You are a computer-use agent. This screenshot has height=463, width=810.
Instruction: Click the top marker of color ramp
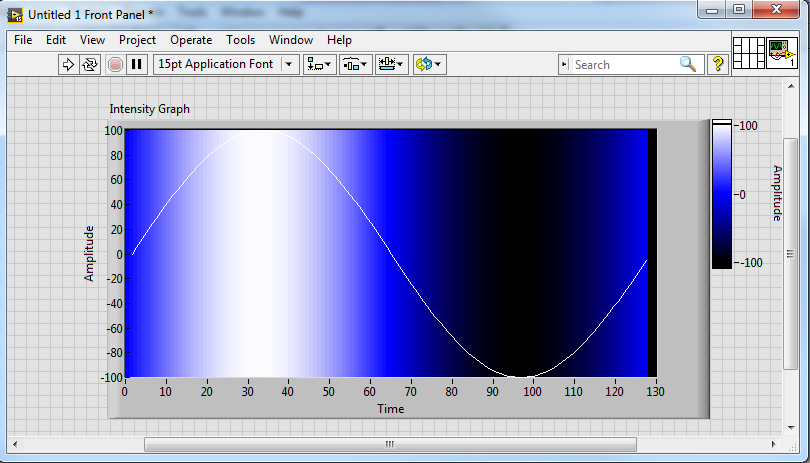(x=722, y=122)
